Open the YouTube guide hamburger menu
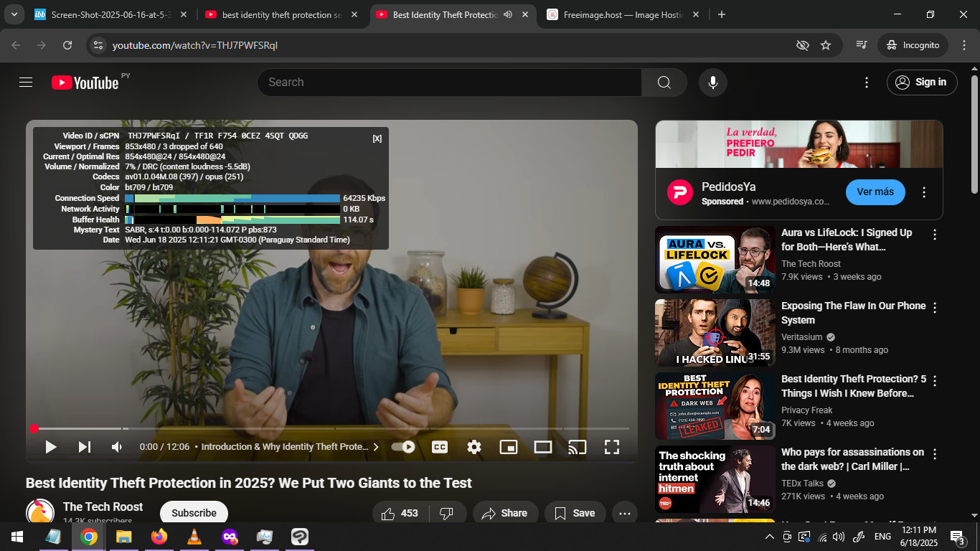 click(x=26, y=83)
